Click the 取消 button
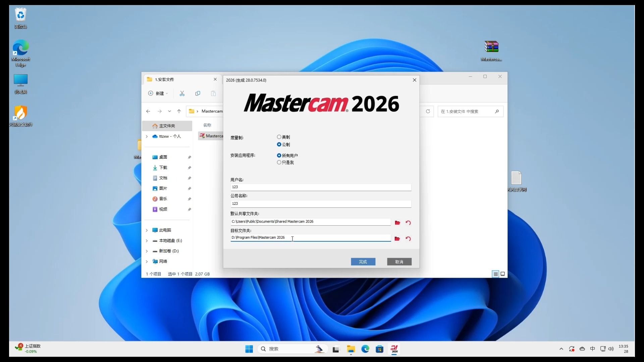644x362 pixels. point(399,262)
